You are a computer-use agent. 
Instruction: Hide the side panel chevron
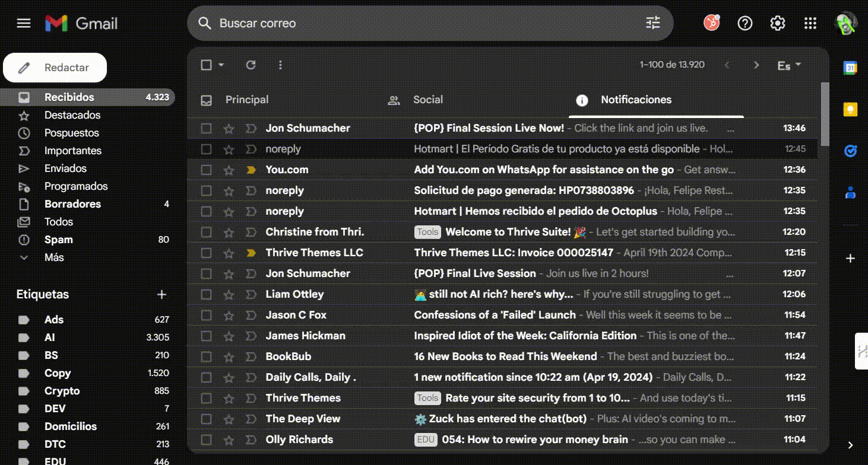point(850,445)
